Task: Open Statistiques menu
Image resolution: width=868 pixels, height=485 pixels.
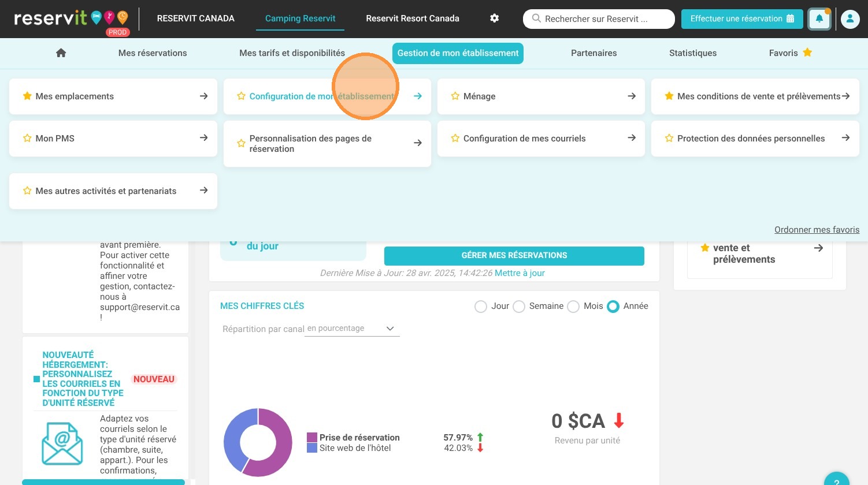Action: [x=693, y=53]
